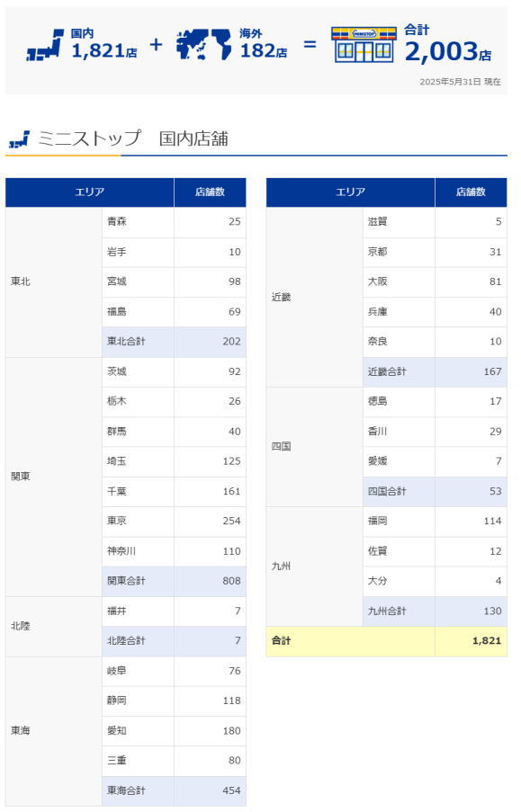Image resolution: width=521 pixels, height=812 pixels.
Task: Click the 静岡 prefecture row
Action: (174, 700)
